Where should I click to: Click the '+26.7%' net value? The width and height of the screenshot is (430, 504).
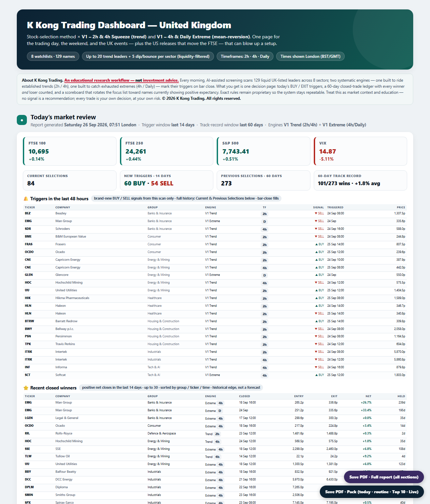pos(366,403)
